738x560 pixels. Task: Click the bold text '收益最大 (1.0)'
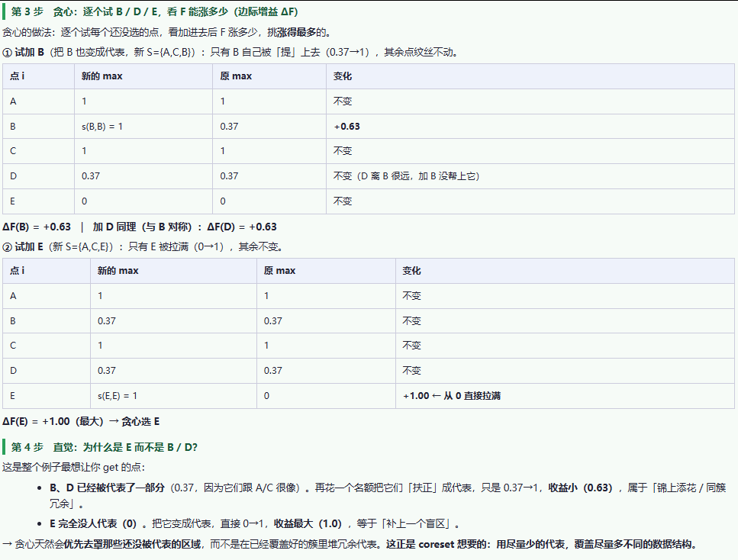click(308, 524)
